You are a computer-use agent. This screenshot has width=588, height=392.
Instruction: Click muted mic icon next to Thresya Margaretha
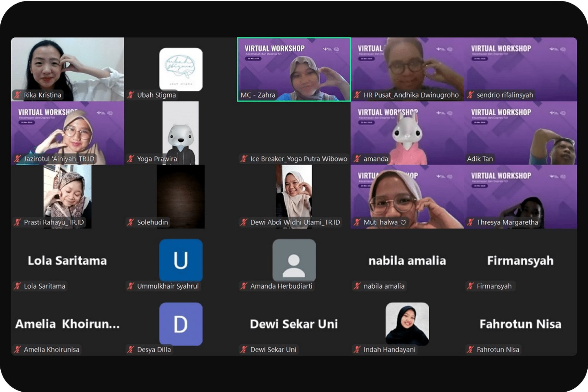coord(470,222)
